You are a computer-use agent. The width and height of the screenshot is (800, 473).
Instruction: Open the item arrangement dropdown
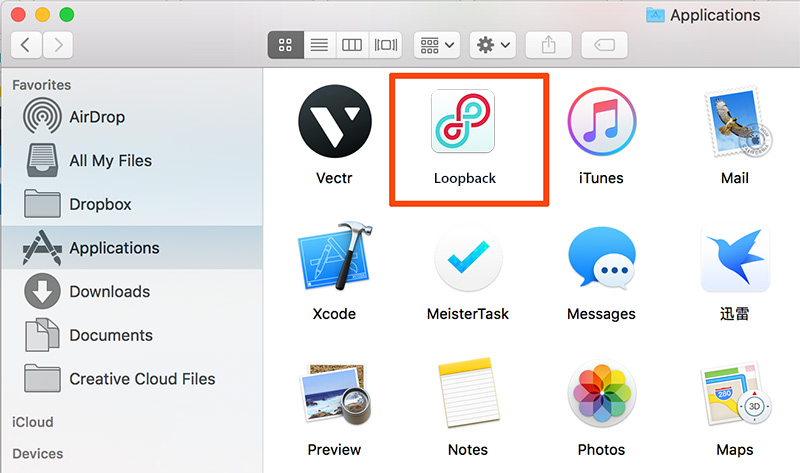pyautogui.click(x=437, y=45)
